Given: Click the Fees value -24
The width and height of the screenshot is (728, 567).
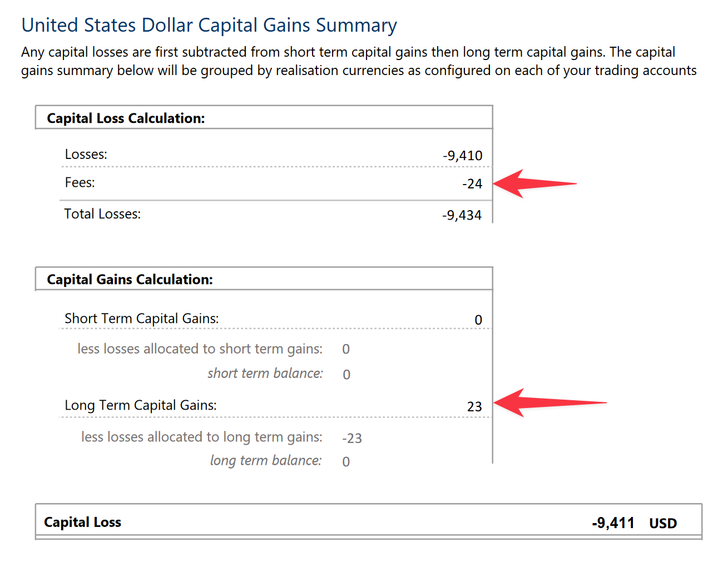Looking at the screenshot, I should tap(472, 184).
